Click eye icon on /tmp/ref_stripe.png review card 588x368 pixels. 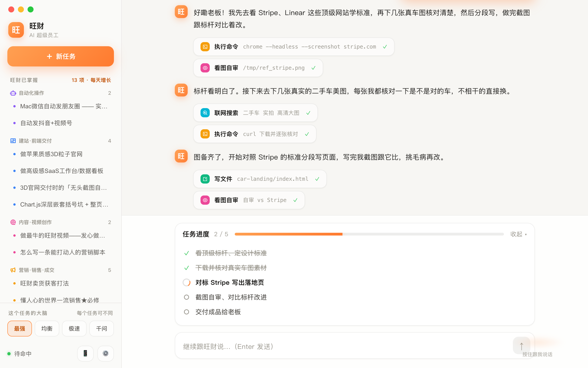[205, 68]
